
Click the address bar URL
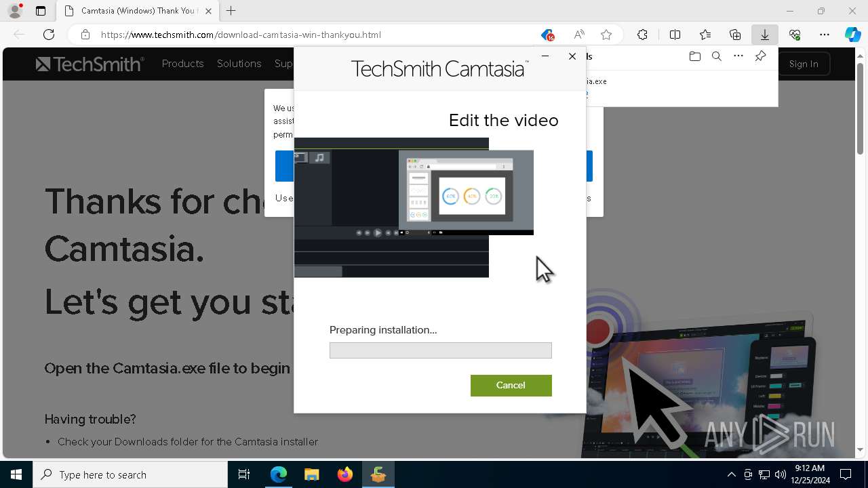(x=241, y=35)
